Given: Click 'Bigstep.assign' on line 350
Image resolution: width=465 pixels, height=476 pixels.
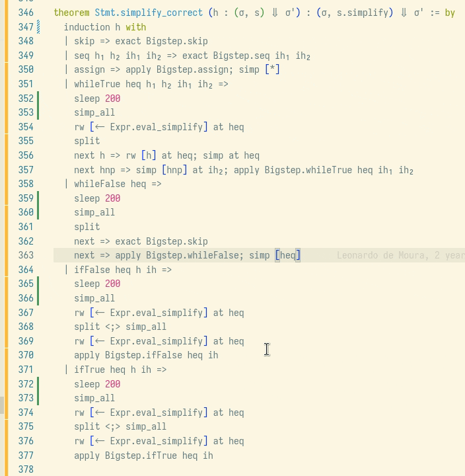Looking at the screenshot, I should coord(195,70).
